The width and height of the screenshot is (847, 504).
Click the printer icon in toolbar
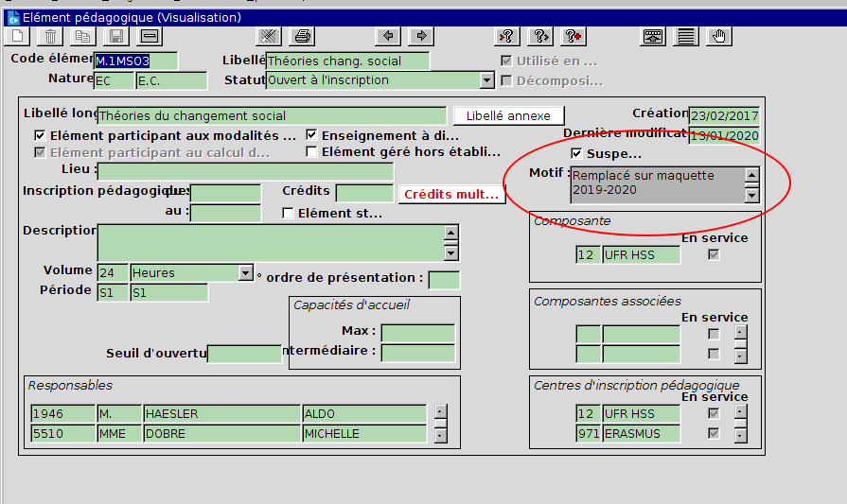[303, 37]
